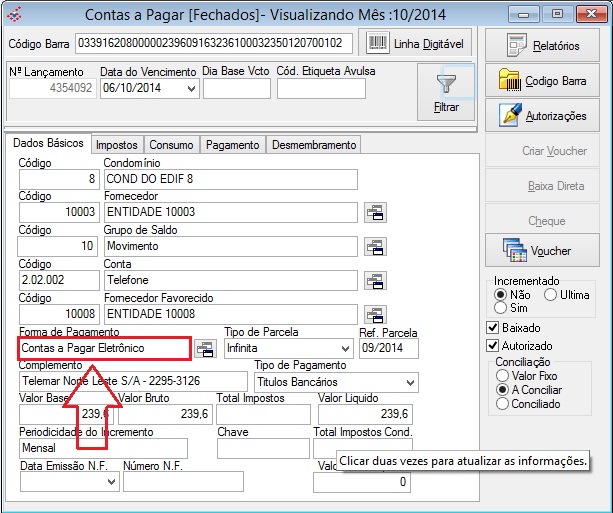The image size is (613, 513).
Task: Expand the Data do Vencimento dropdown
Action: pyautogui.click(x=191, y=88)
